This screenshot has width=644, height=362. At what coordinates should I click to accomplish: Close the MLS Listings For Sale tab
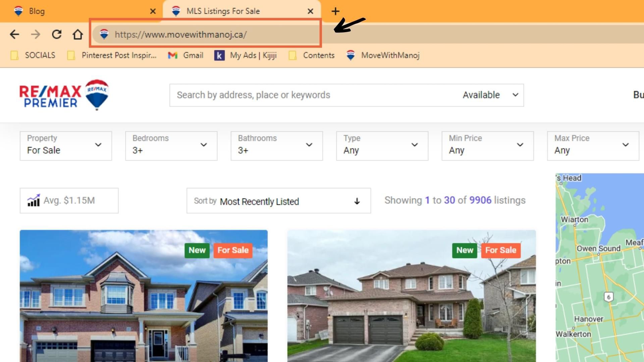click(310, 11)
